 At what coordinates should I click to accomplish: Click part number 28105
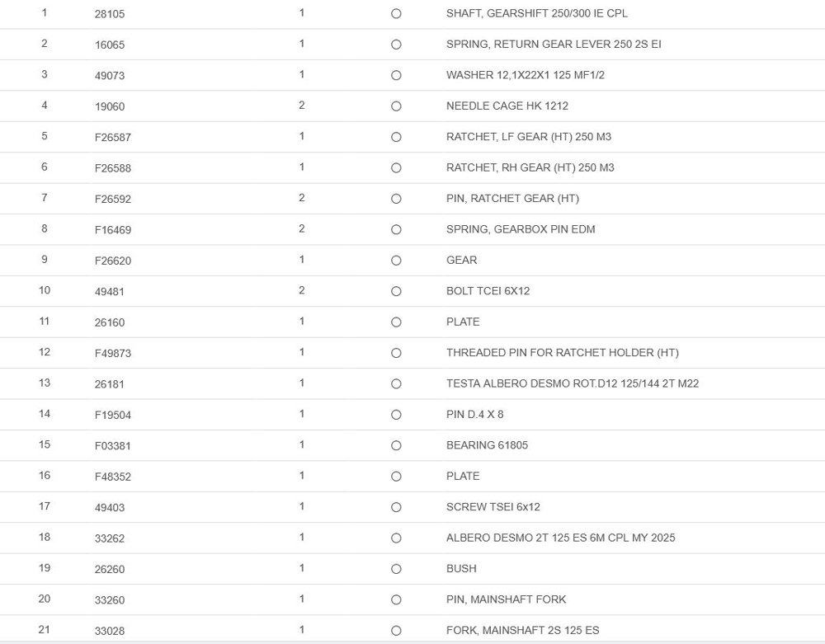pos(110,14)
